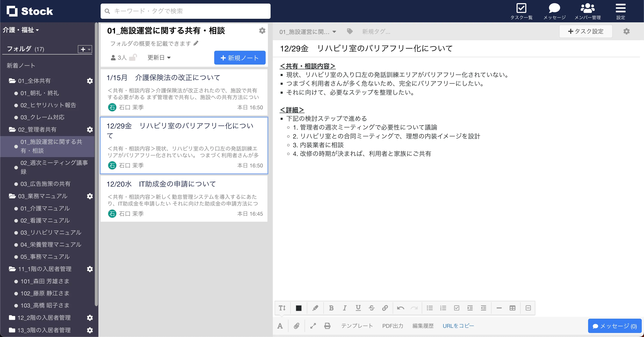Open the 更新日 sort order dropdown
Image resolution: width=644 pixels, height=337 pixels.
click(x=159, y=57)
